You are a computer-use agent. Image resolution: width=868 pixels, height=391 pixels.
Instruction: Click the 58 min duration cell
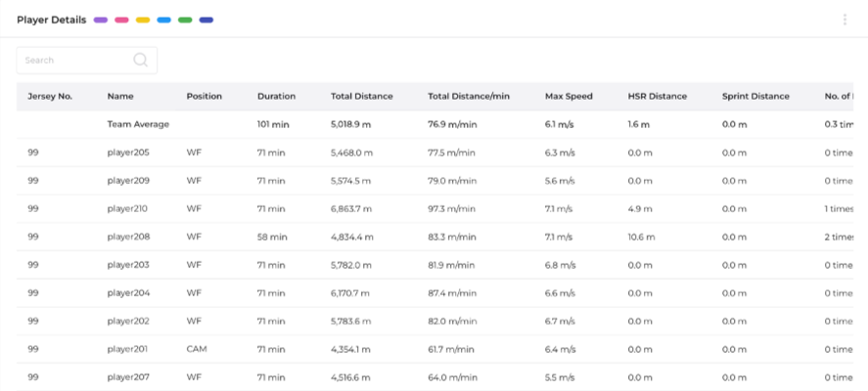coord(272,237)
